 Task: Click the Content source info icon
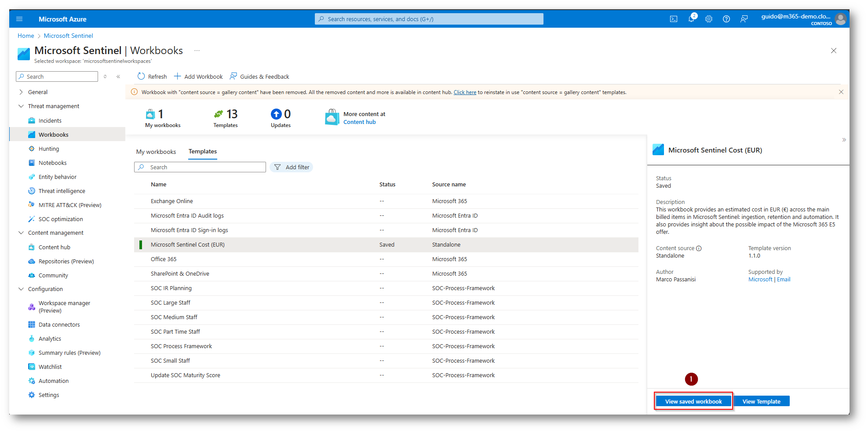coord(699,248)
